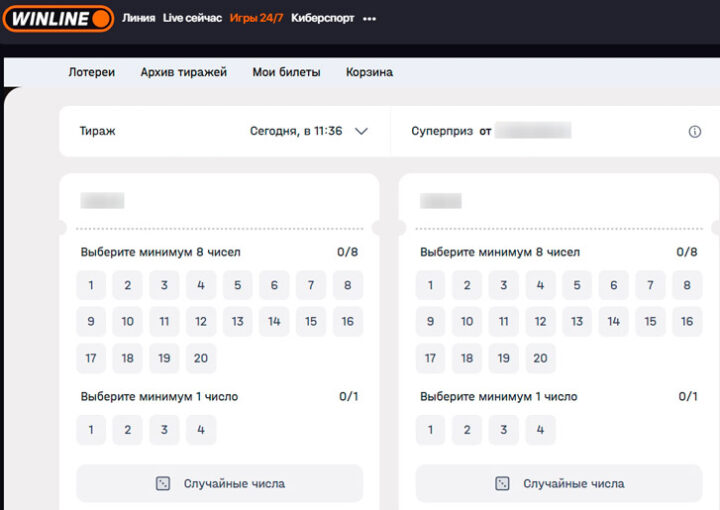This screenshot has height=510, width=720.
Task: Switch to Лотереи tab
Action: point(91,72)
